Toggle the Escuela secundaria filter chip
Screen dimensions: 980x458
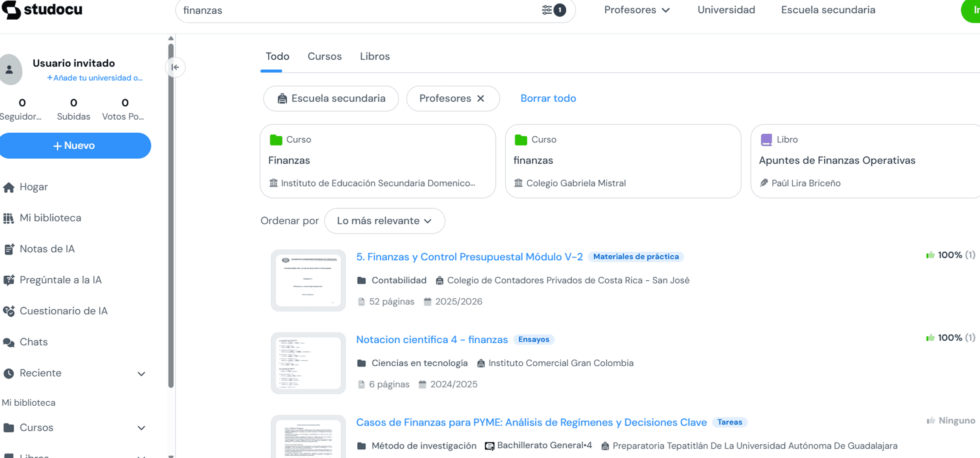(x=331, y=98)
